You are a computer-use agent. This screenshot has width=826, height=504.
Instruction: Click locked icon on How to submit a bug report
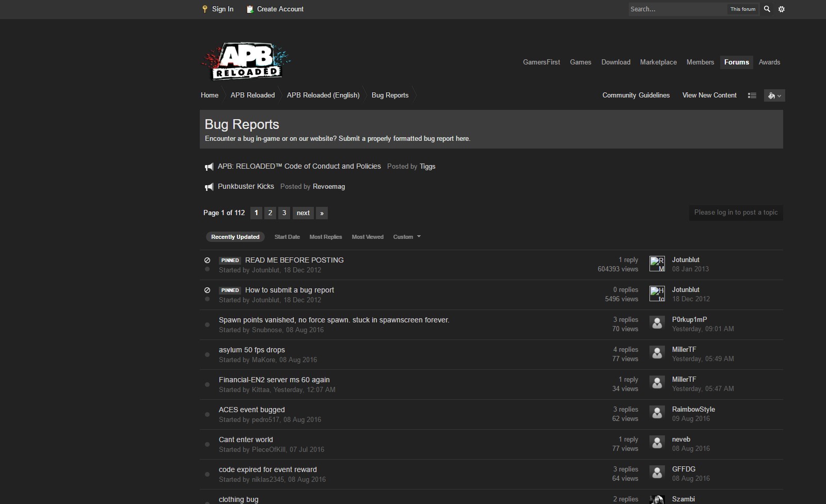[207, 290]
